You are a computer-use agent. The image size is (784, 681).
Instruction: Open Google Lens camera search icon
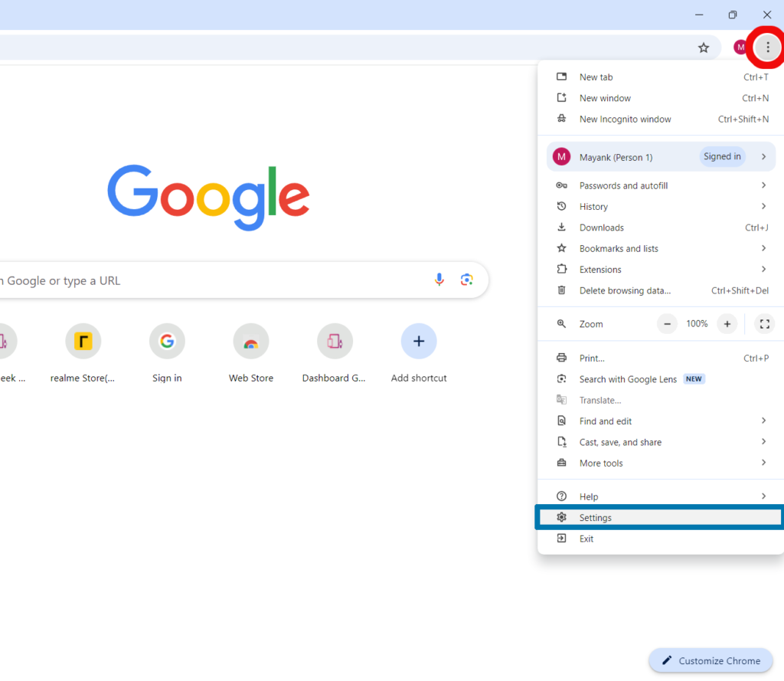click(466, 280)
